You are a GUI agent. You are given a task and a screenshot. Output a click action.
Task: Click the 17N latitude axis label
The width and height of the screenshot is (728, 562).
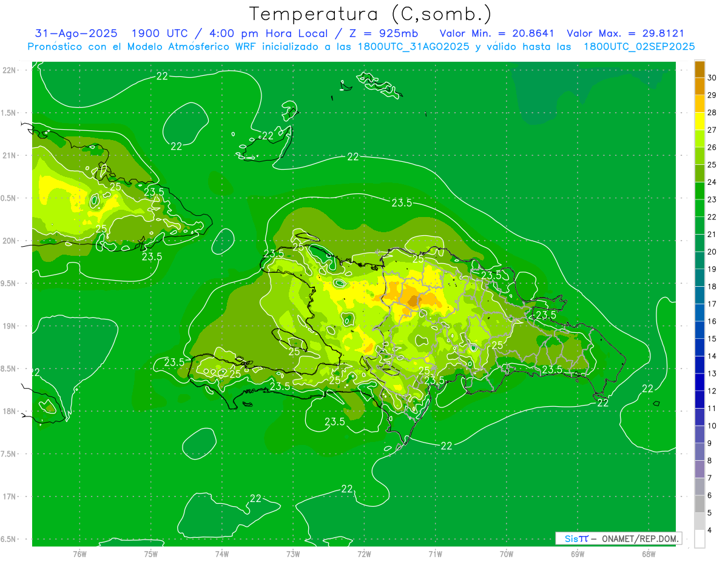click(x=10, y=497)
